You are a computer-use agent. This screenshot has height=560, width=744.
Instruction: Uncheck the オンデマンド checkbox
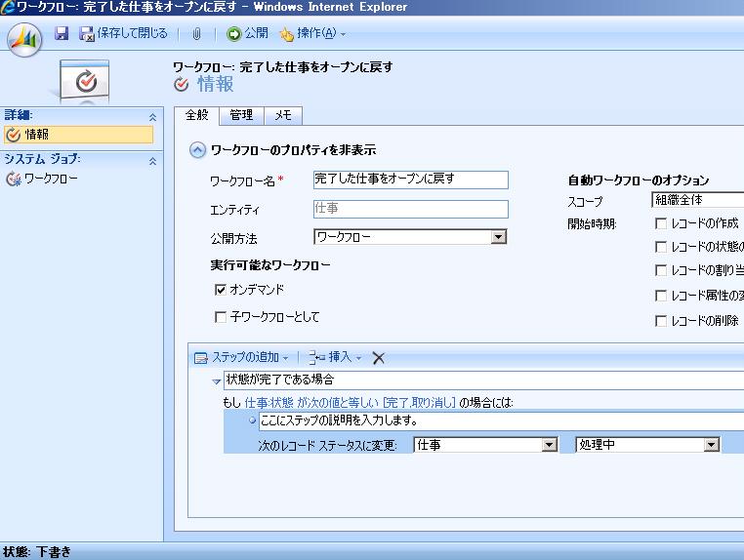(x=221, y=290)
